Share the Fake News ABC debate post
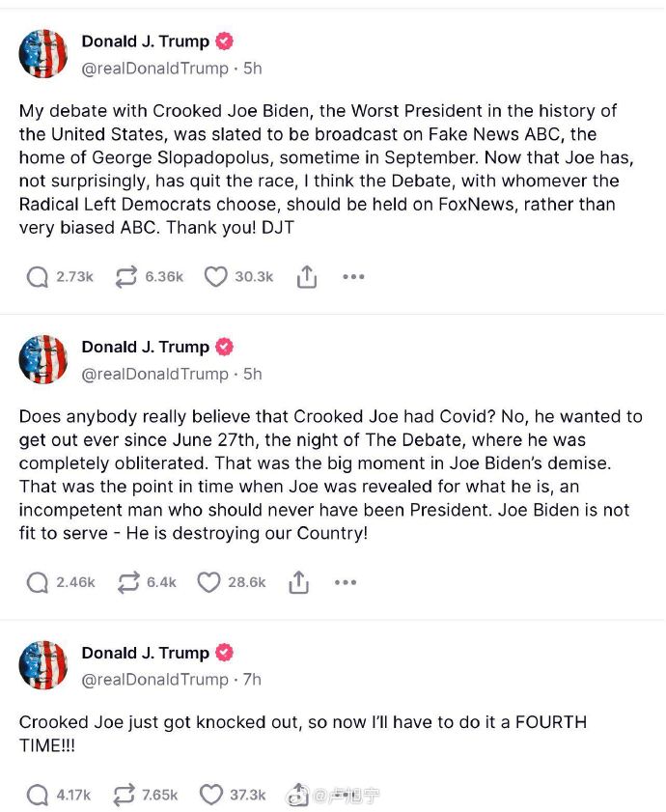 point(307,277)
